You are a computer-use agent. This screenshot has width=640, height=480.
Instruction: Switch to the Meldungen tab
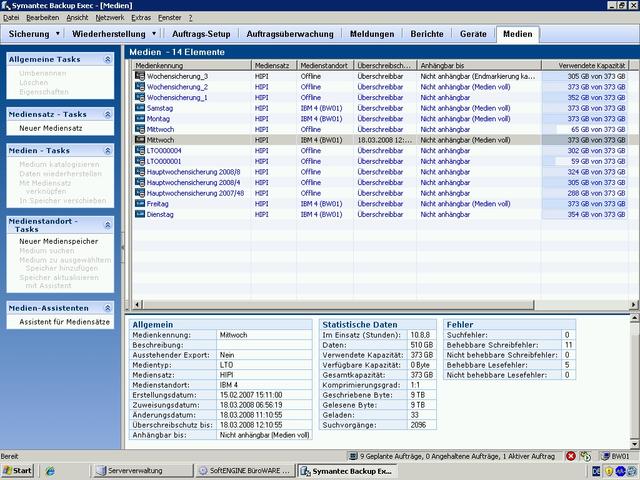tap(372, 34)
